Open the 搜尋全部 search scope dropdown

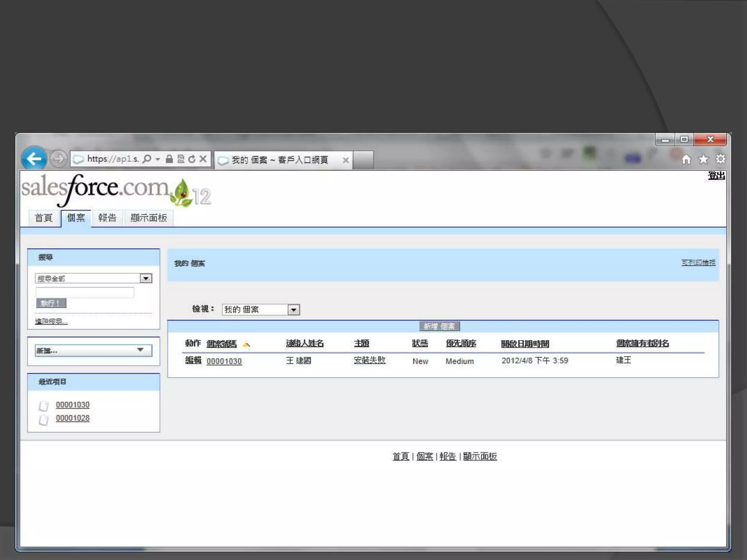(146, 279)
